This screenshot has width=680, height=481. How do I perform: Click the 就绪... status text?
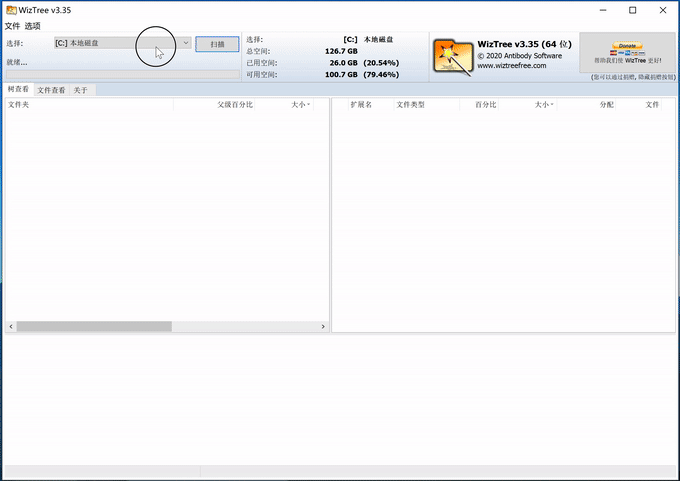click(x=17, y=62)
